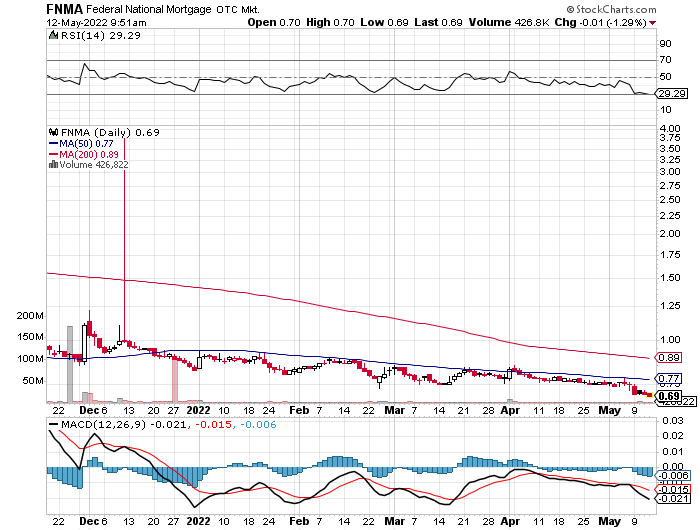The width and height of the screenshot is (700, 530).
Task: Click the 50M volume axis label
Action: (x=33, y=381)
